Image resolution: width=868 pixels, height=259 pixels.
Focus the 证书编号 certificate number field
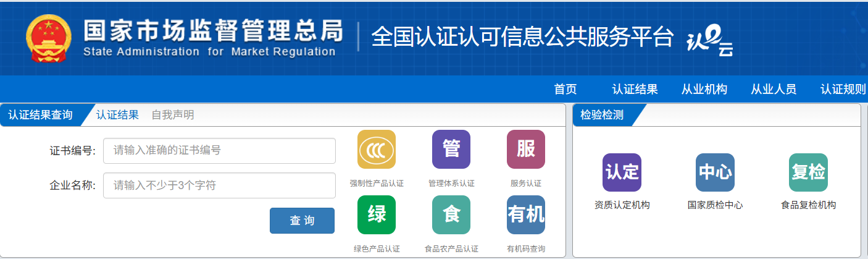(219, 151)
